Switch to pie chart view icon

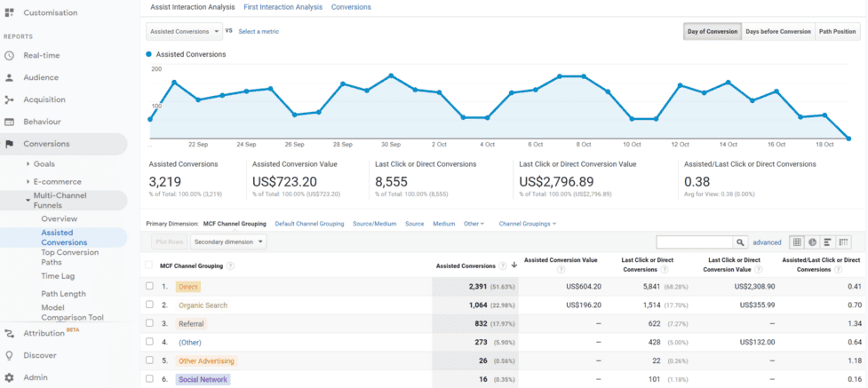point(812,242)
